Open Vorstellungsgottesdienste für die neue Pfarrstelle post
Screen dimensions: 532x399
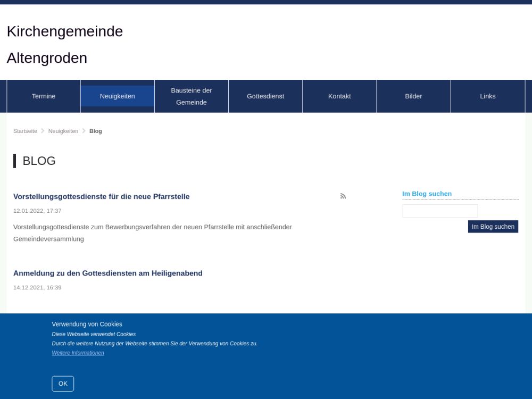(102, 196)
